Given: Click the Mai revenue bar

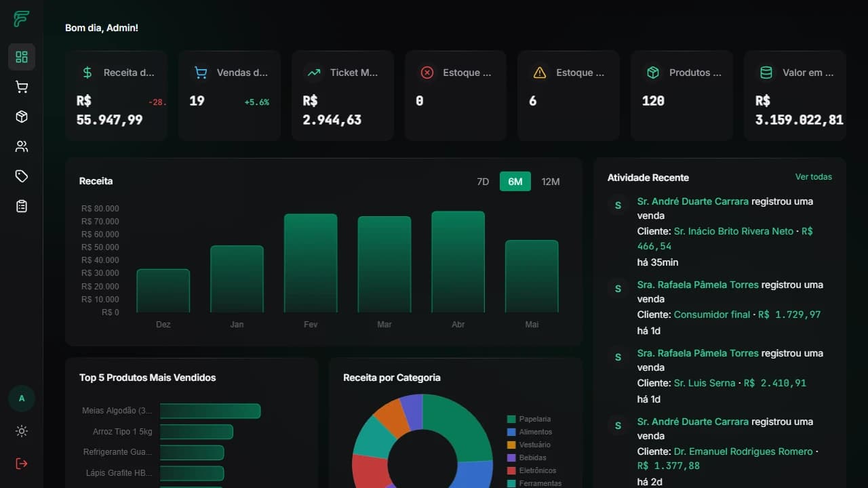Looking at the screenshot, I should pyautogui.click(x=532, y=277).
